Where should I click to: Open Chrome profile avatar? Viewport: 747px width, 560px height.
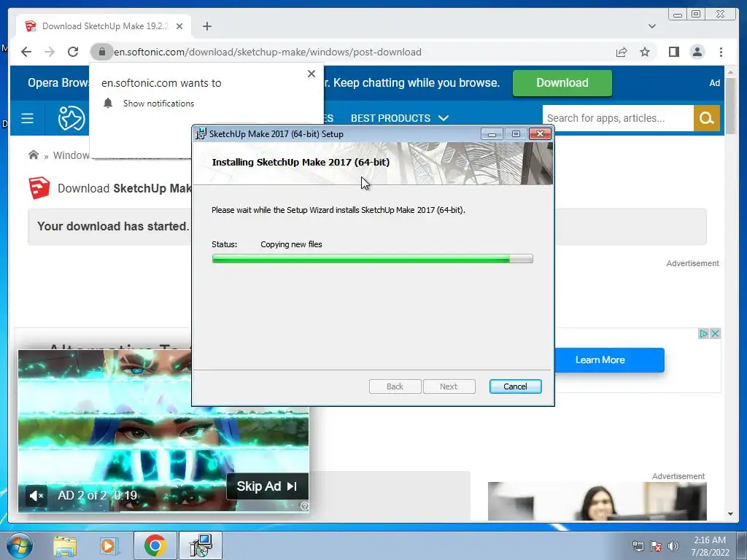click(697, 52)
